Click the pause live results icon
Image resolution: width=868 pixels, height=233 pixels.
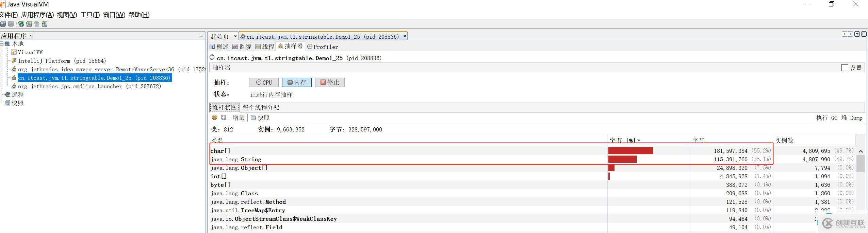pyautogui.click(x=214, y=118)
